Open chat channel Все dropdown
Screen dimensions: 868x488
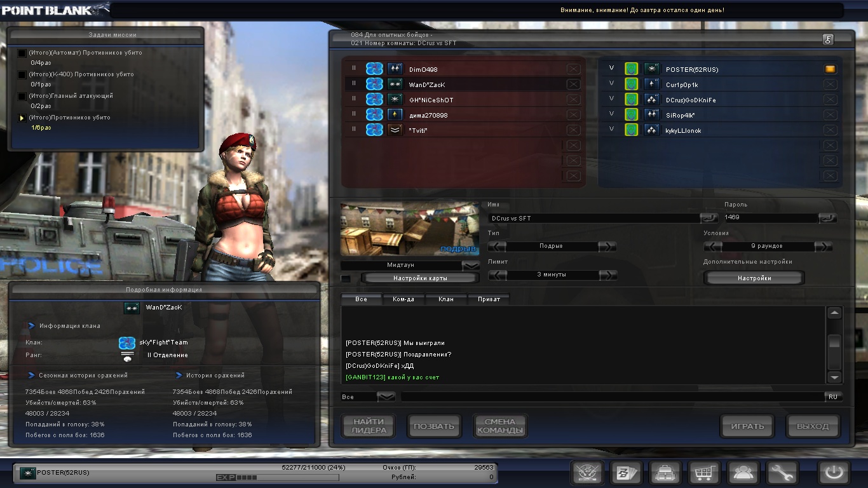(x=386, y=396)
